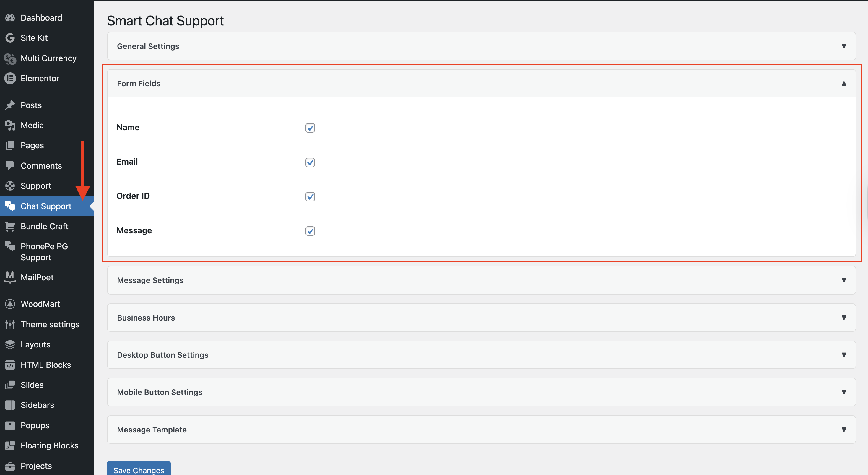Click the Elementor icon in sidebar
This screenshot has width=868, height=475.
pyautogui.click(x=10, y=78)
